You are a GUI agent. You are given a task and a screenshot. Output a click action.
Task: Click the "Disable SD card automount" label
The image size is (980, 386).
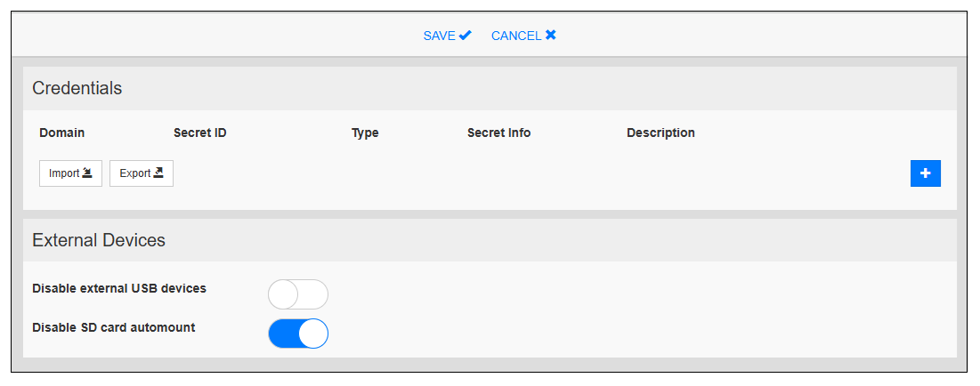tap(114, 327)
